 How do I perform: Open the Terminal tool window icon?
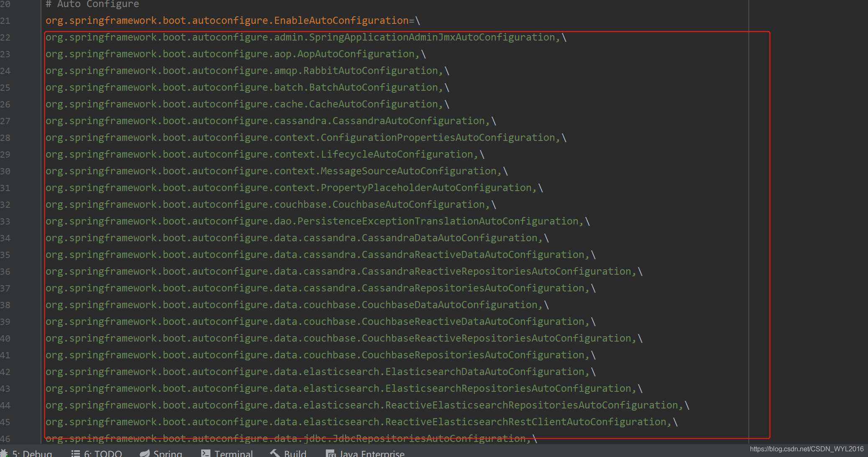(205, 453)
